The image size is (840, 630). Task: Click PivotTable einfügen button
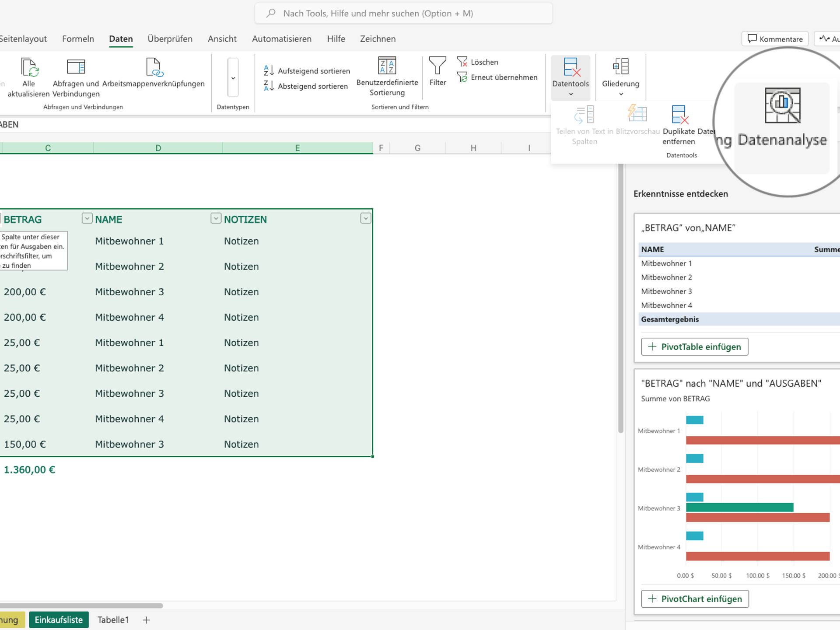(x=694, y=347)
